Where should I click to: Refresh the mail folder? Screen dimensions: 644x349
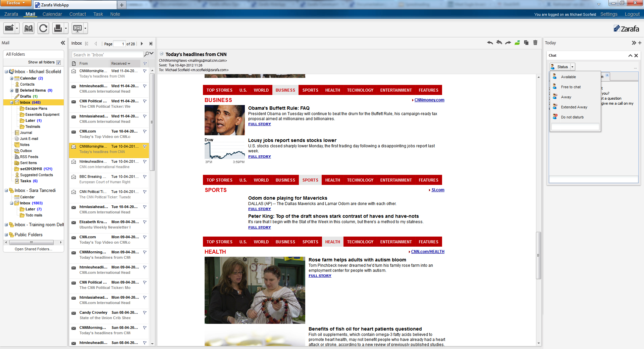(43, 28)
